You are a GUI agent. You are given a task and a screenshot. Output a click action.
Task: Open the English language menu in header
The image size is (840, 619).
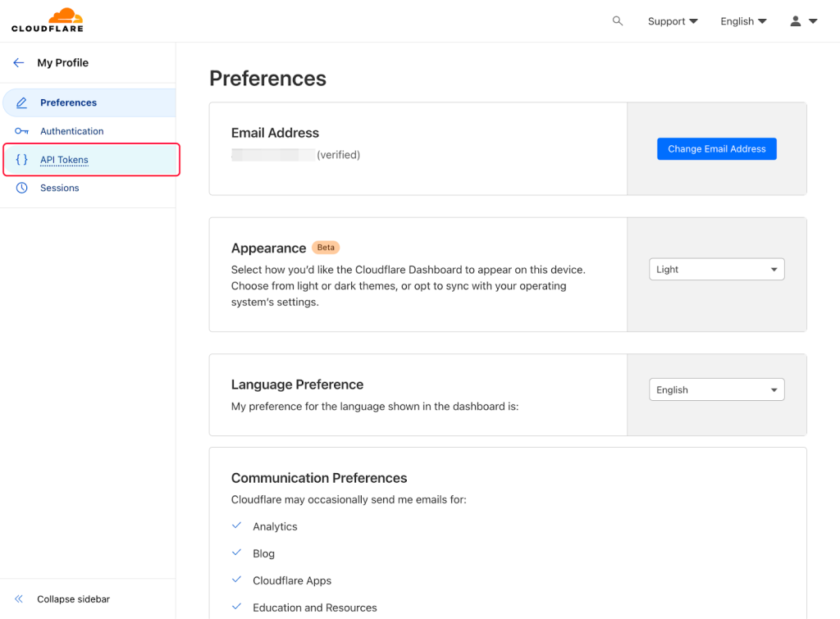[x=743, y=21]
